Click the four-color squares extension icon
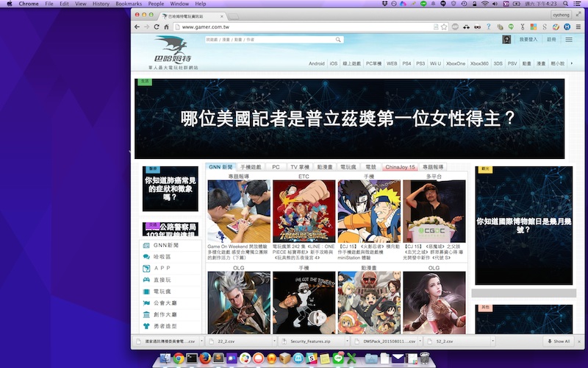 tap(534, 27)
